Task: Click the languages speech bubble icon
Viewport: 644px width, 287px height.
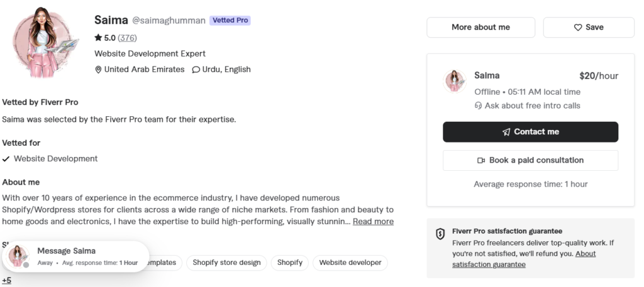Action: (x=196, y=70)
